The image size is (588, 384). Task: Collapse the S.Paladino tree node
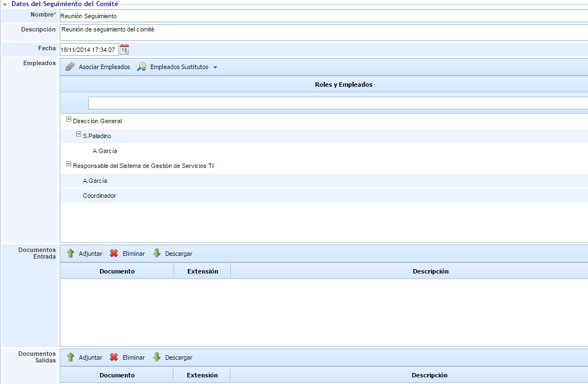(x=79, y=134)
